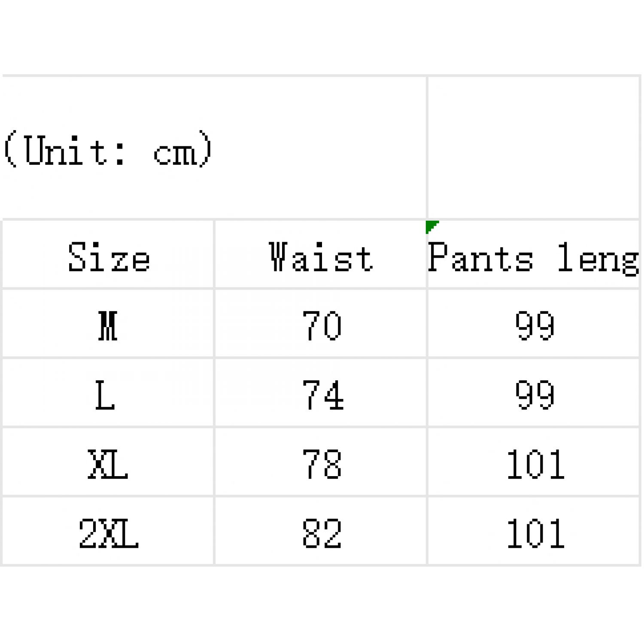Select the "(Unit: cm)" cell
The height and width of the screenshot is (644, 644).
point(214,148)
